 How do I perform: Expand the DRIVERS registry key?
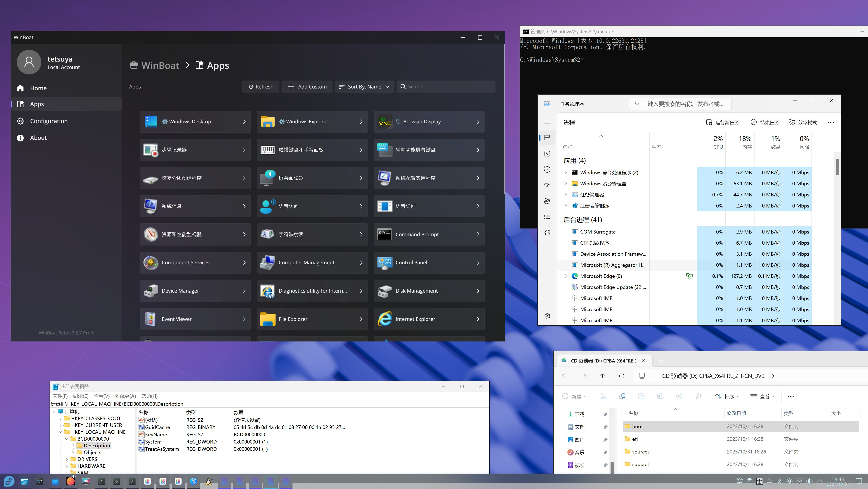[x=67, y=459]
